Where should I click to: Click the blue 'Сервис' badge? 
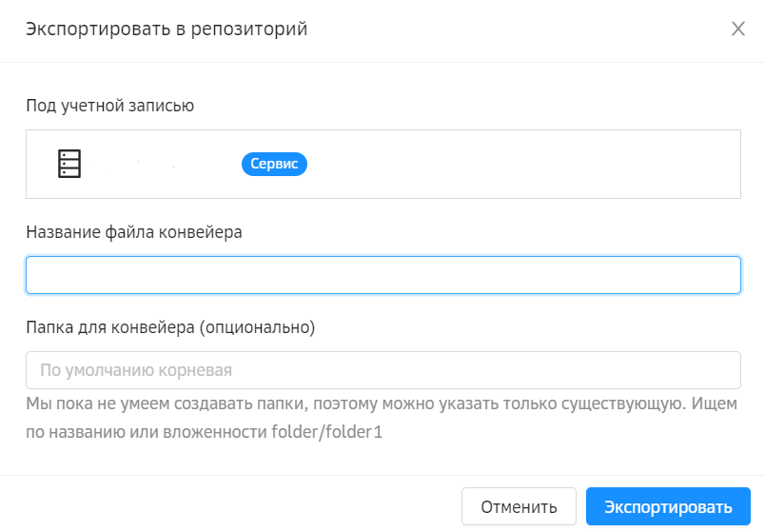pos(274,164)
